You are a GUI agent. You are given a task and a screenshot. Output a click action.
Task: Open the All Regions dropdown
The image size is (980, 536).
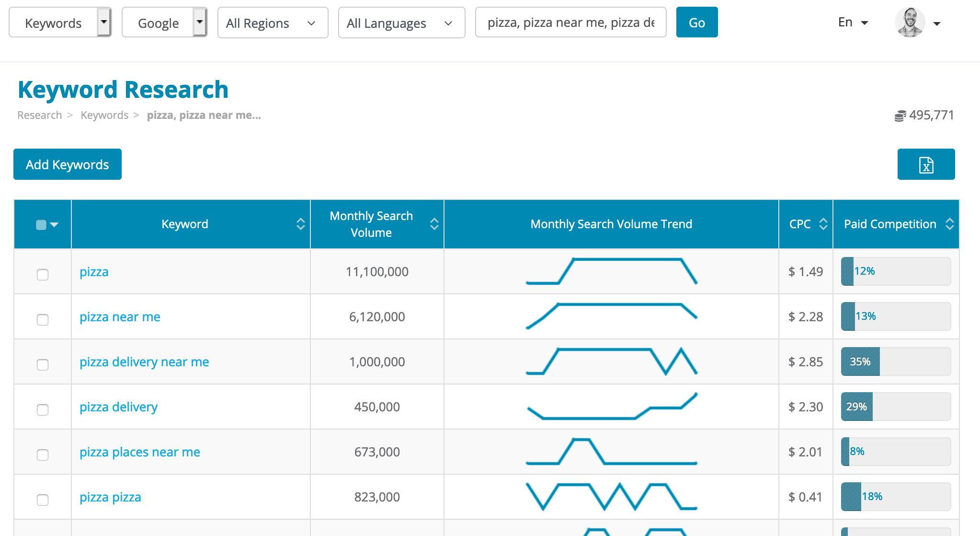[272, 22]
